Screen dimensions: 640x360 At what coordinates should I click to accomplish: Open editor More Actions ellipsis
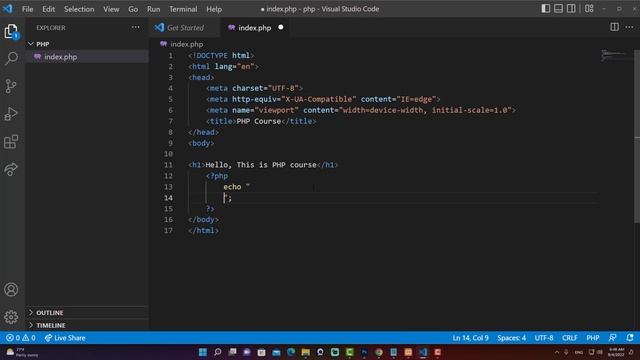(x=629, y=27)
